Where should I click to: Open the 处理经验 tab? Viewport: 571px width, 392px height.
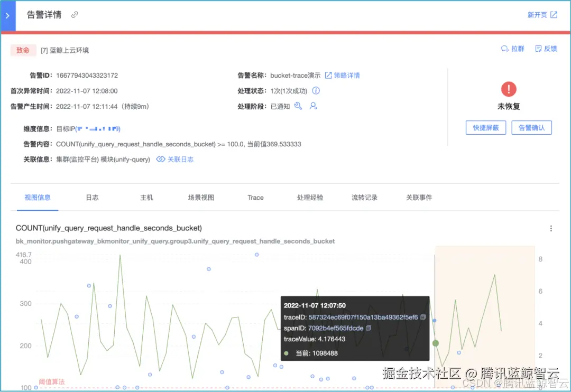click(310, 198)
